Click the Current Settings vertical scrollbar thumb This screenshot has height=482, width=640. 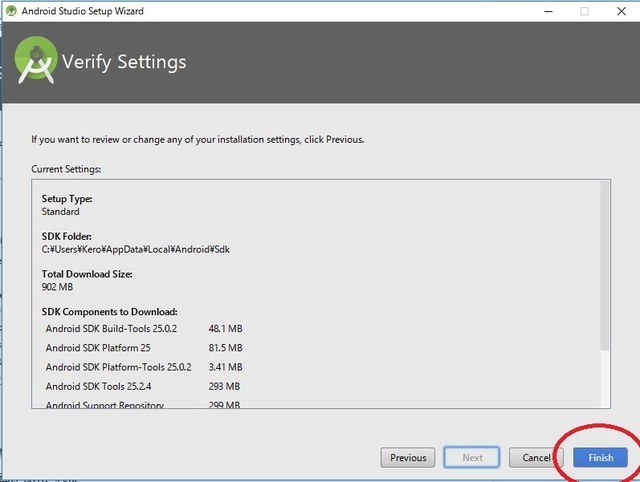(x=605, y=266)
